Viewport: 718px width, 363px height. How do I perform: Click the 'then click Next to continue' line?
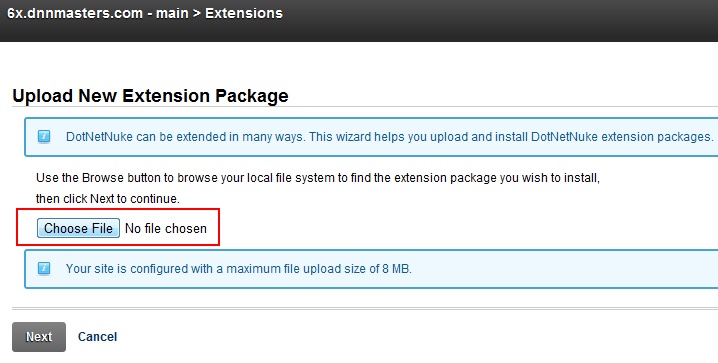(108, 199)
